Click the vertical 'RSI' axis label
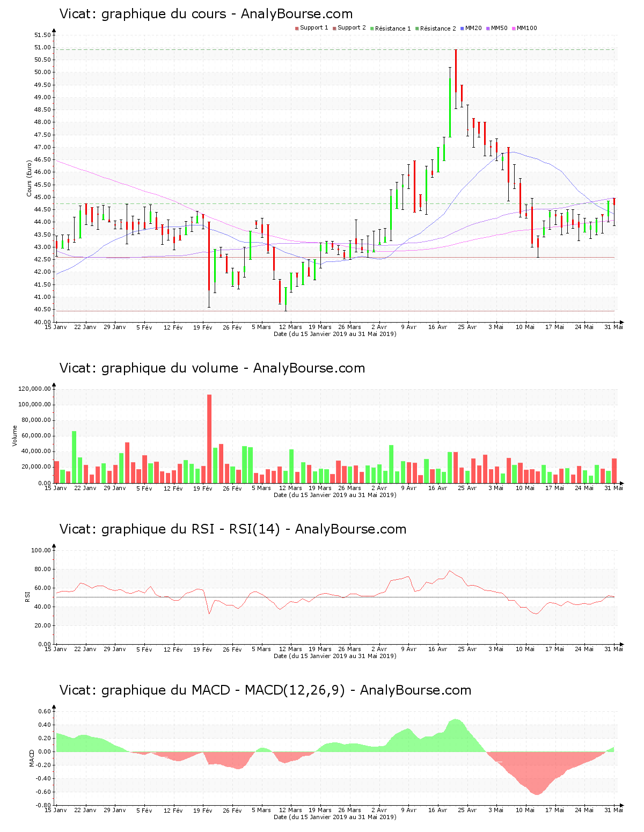The width and height of the screenshot is (644, 832). coord(27,596)
